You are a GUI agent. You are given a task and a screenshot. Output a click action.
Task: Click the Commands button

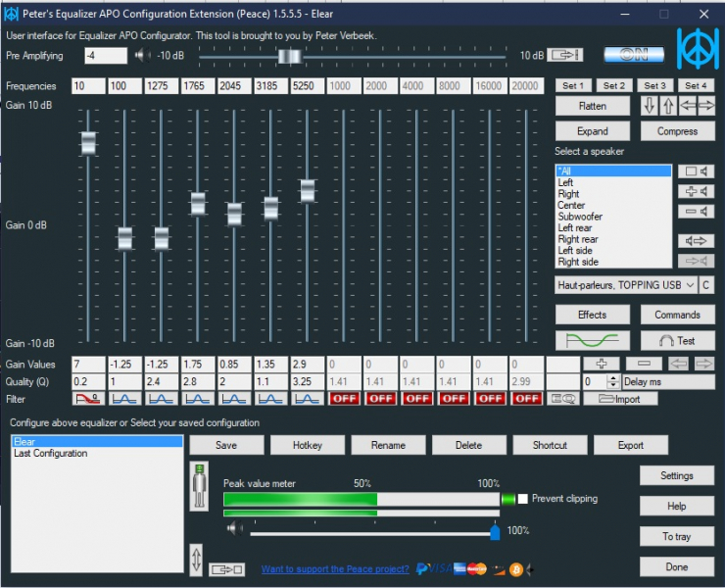click(x=677, y=315)
